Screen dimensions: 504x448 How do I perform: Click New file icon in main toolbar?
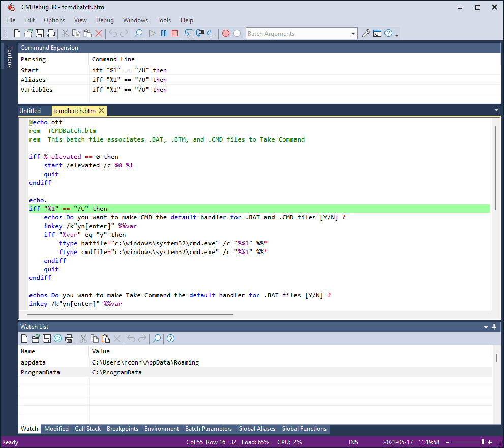tap(17, 33)
